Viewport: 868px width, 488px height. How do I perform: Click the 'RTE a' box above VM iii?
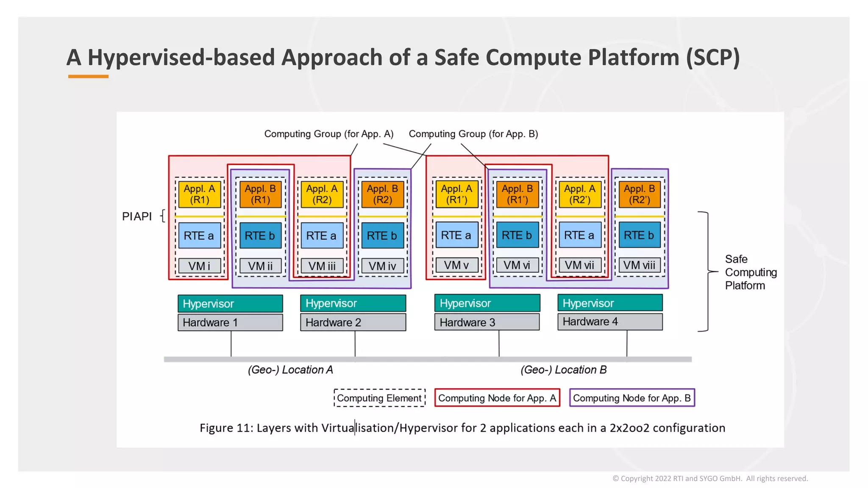coord(322,236)
